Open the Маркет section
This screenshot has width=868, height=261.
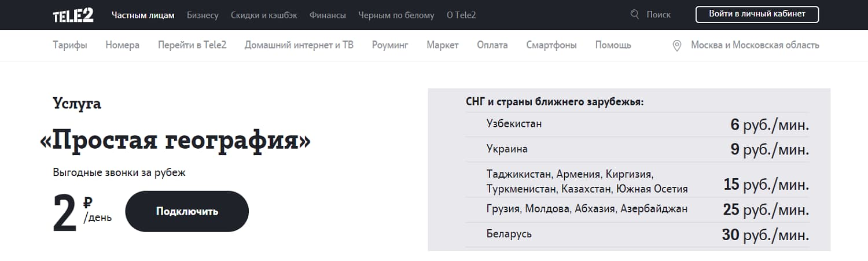coord(442,45)
